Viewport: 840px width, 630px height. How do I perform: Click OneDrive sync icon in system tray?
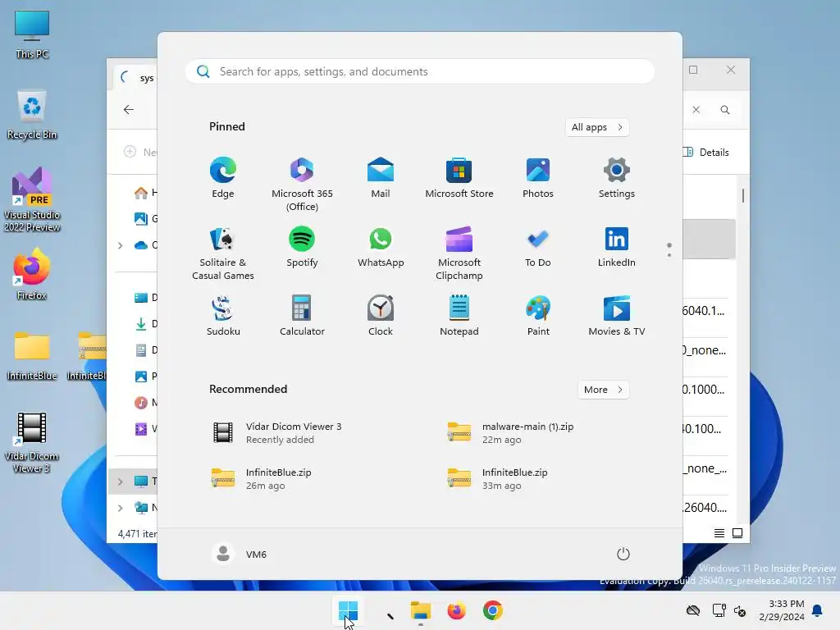click(693, 610)
